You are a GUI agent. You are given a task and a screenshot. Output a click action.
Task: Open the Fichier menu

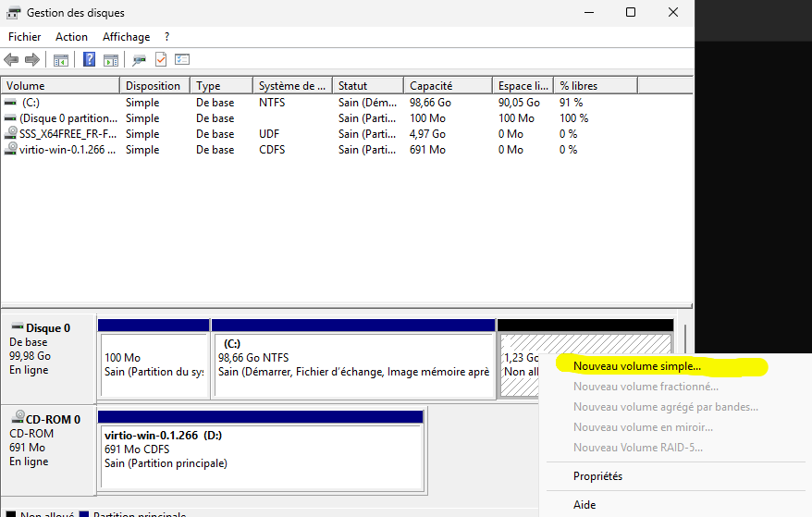25,37
